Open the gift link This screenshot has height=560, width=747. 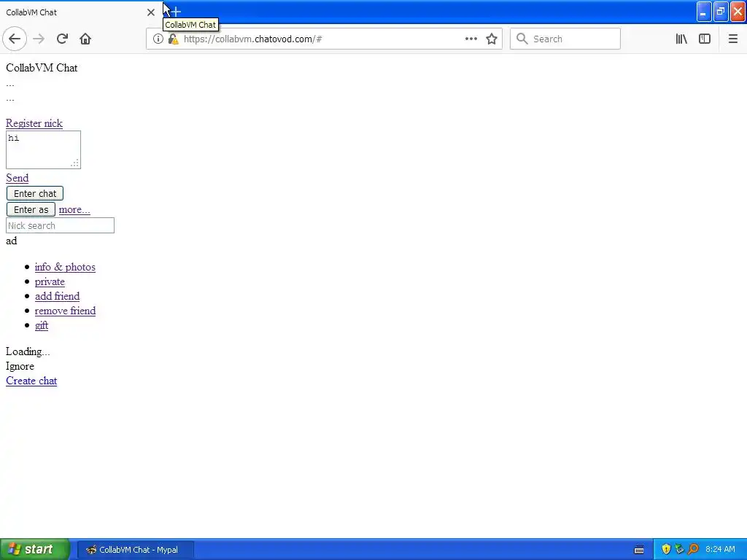[42, 325]
